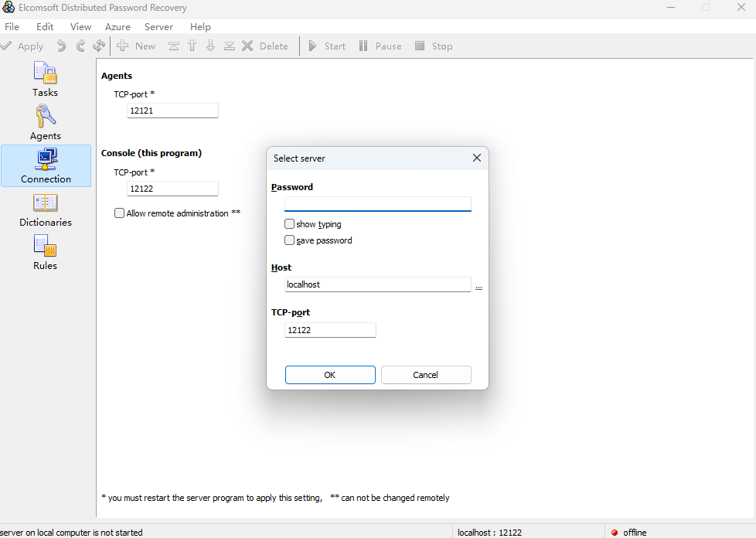
Task: Click the Redo toolbar arrow
Action: [x=80, y=46]
